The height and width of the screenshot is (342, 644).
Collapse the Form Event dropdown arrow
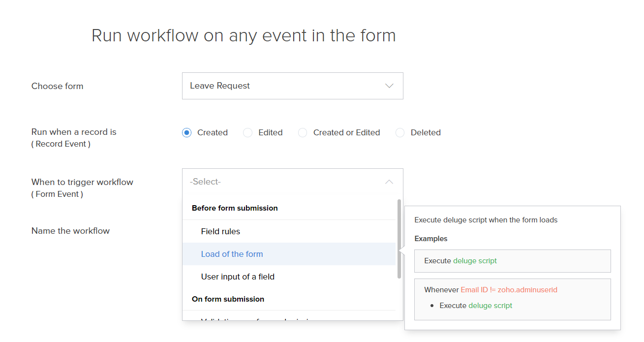(x=389, y=182)
